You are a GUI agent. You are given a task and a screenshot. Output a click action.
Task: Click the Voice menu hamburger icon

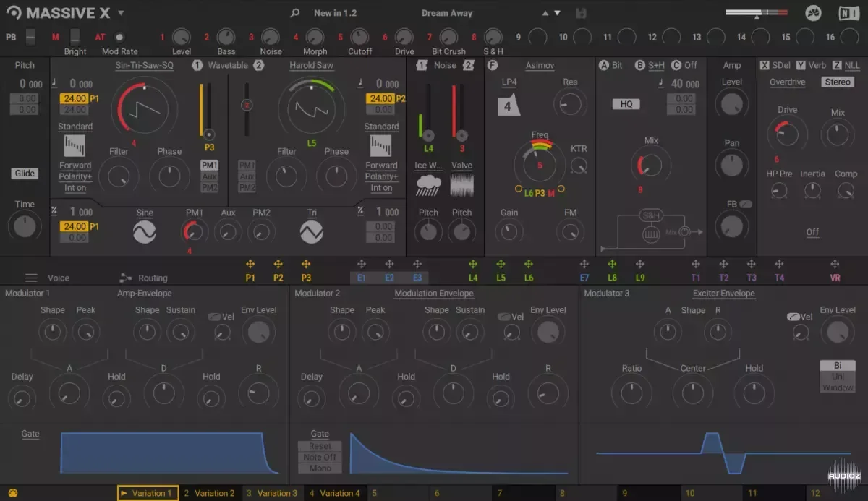31,278
